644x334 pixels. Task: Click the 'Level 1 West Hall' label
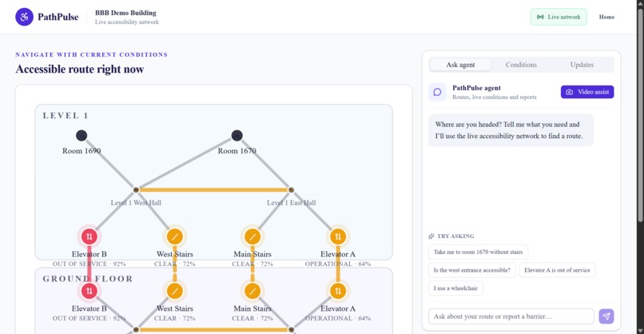pyautogui.click(x=136, y=202)
